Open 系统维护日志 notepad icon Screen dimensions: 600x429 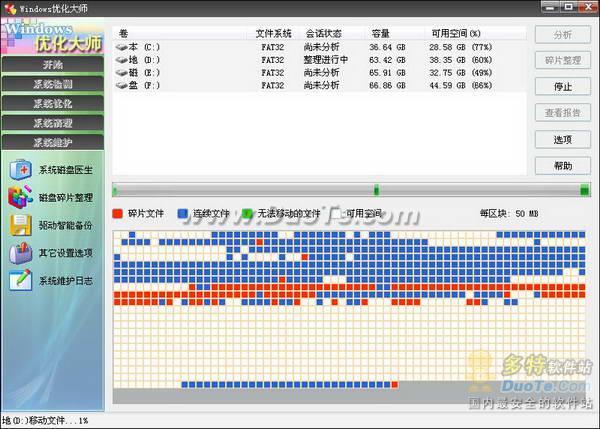21,281
